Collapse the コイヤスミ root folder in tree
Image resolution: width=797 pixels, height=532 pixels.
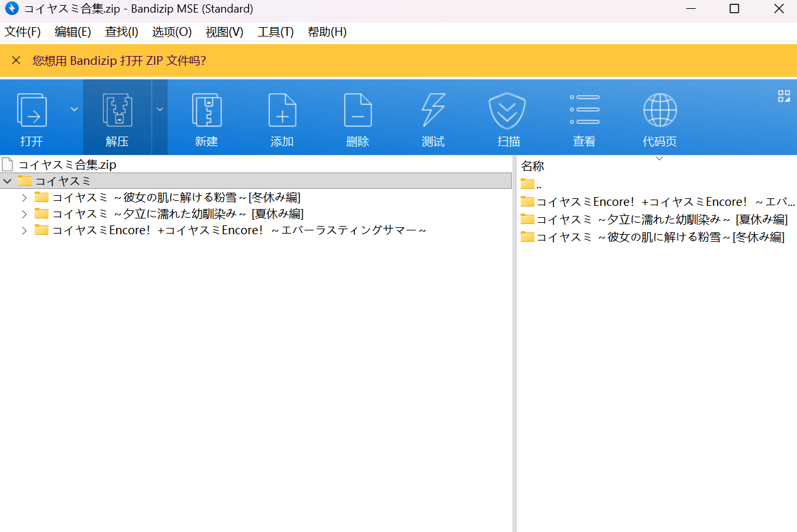tap(8, 181)
